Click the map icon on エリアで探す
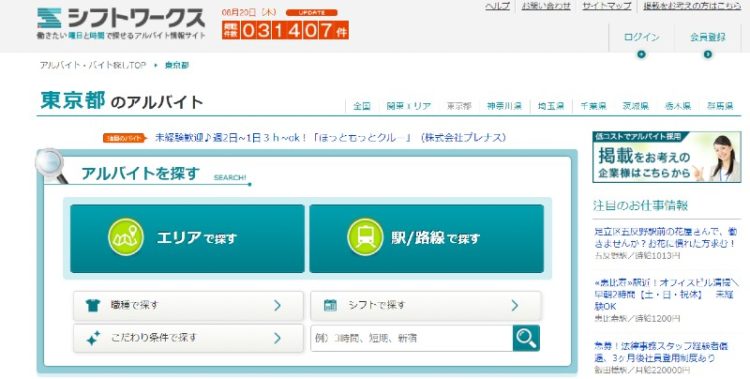 coord(126,237)
